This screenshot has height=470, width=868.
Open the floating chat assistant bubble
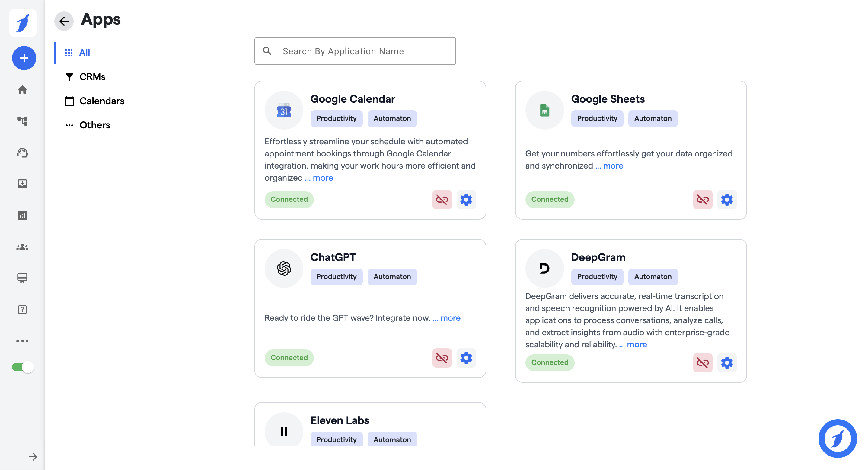pyautogui.click(x=837, y=438)
